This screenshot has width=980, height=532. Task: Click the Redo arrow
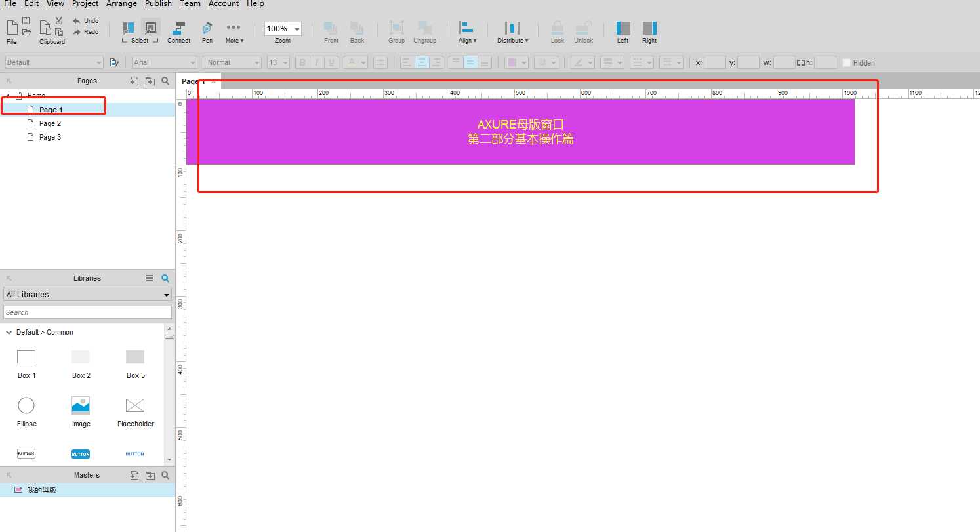77,32
